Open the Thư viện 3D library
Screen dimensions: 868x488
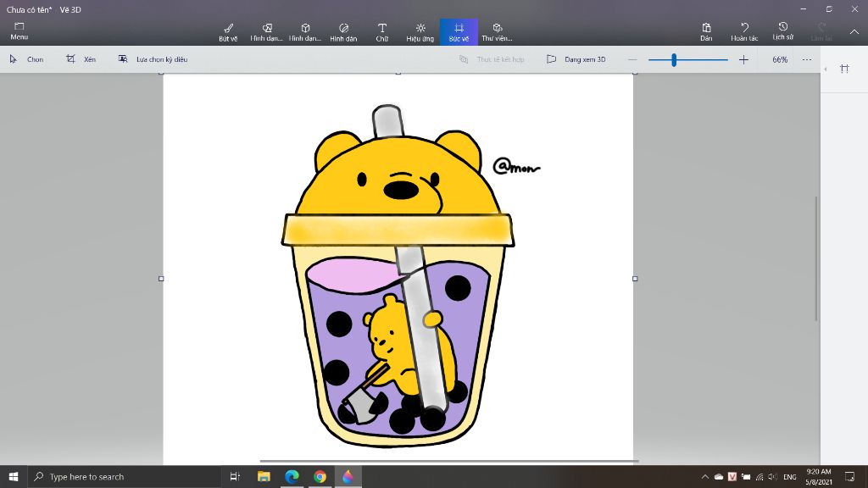[497, 32]
